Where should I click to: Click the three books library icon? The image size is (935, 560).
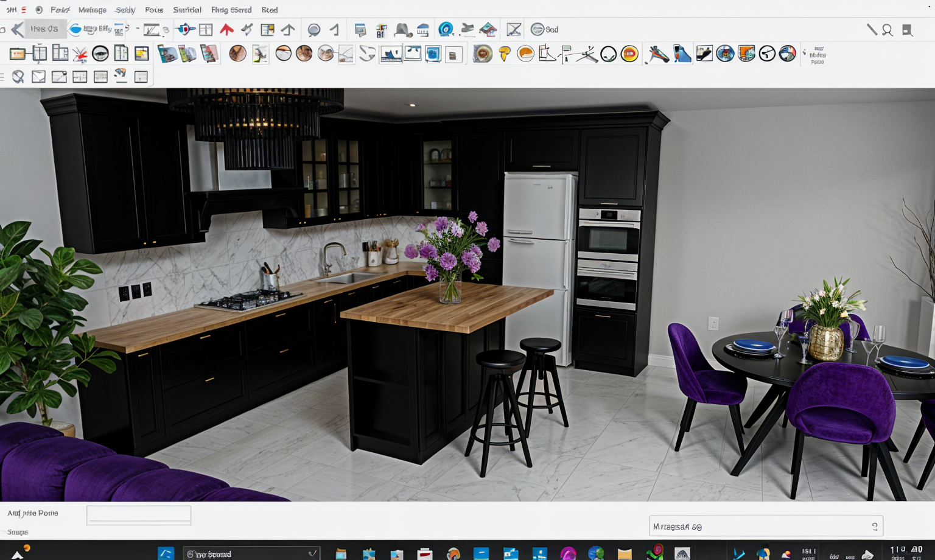[187, 54]
